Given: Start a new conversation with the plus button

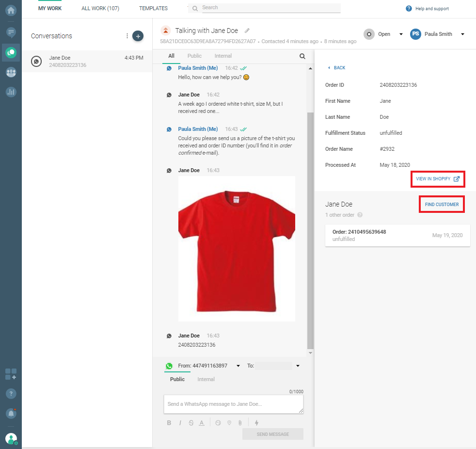Looking at the screenshot, I should coord(138,36).
